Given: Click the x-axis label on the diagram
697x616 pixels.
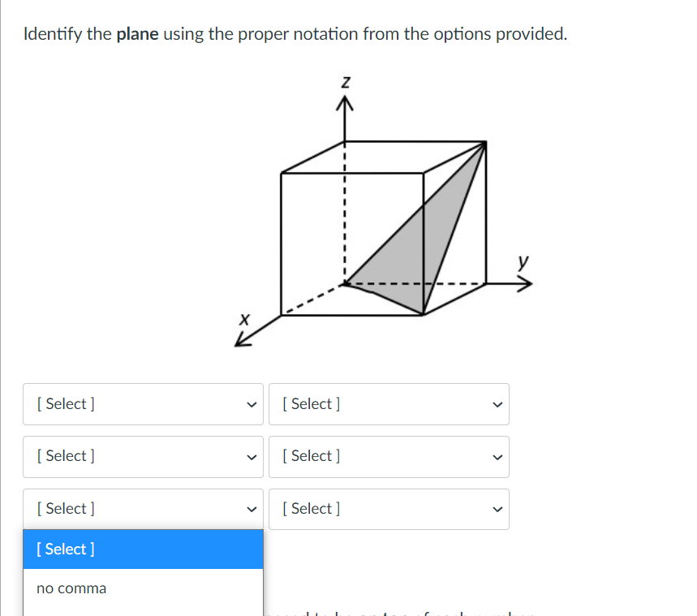Looking at the screenshot, I should (244, 319).
